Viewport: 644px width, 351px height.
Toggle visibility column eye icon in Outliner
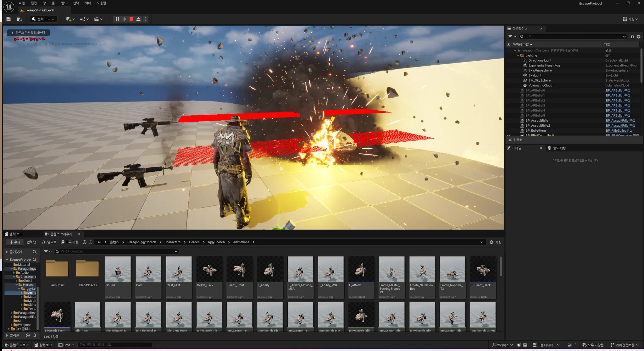point(508,44)
